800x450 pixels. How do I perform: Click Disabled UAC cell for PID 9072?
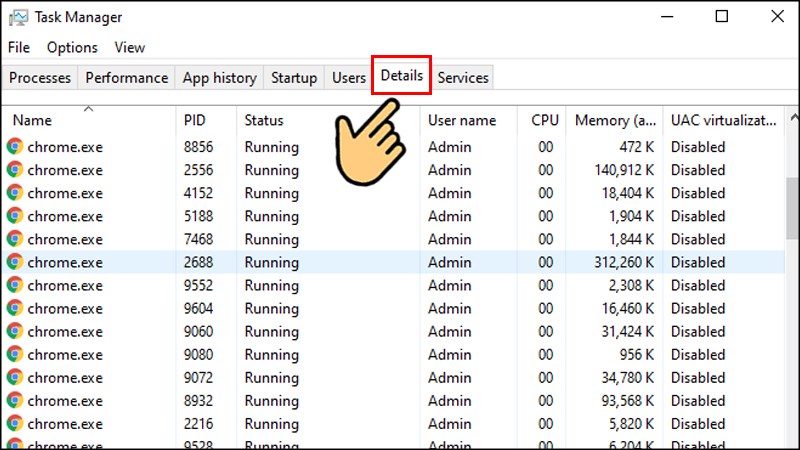[x=697, y=378]
